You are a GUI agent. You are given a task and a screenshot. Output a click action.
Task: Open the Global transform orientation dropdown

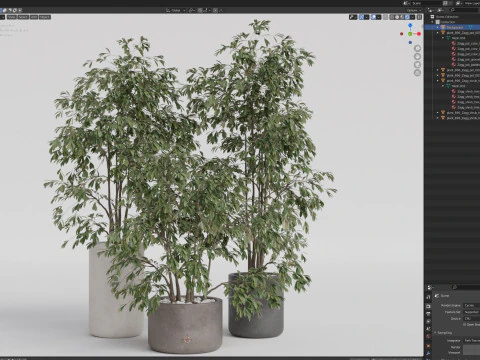click(x=176, y=10)
